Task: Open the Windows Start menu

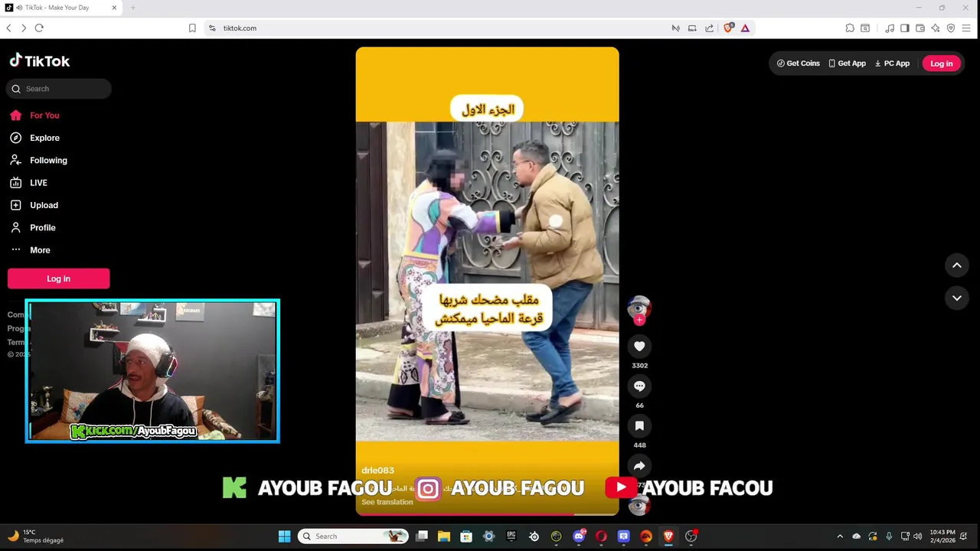Action: point(284,536)
